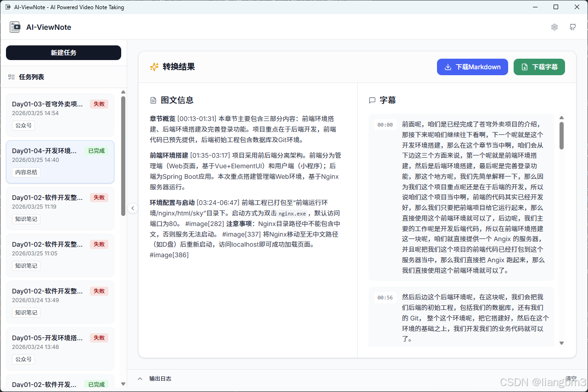Open the failed Day01-03-苍穹外卖项 task
The height and width of the screenshot is (392, 588).
click(60, 115)
